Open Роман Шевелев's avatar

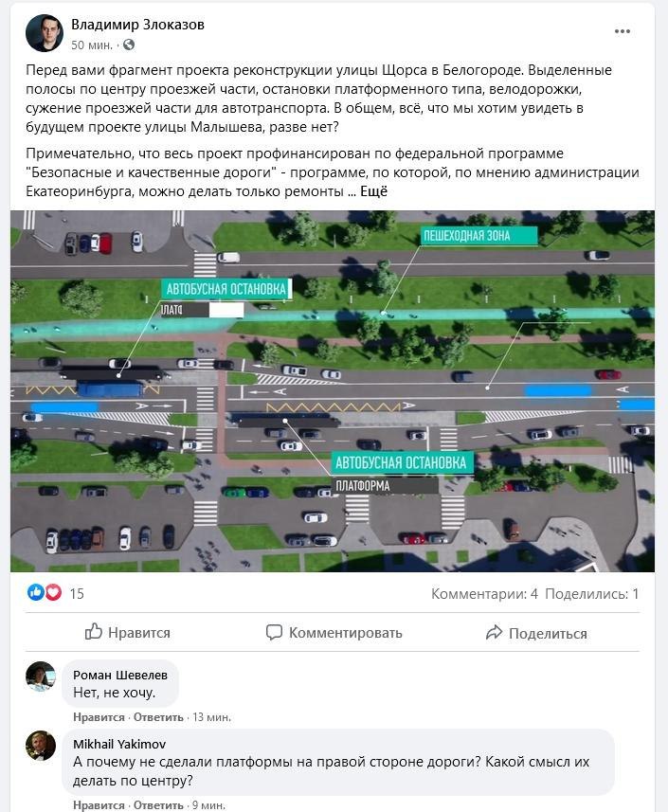[41, 676]
